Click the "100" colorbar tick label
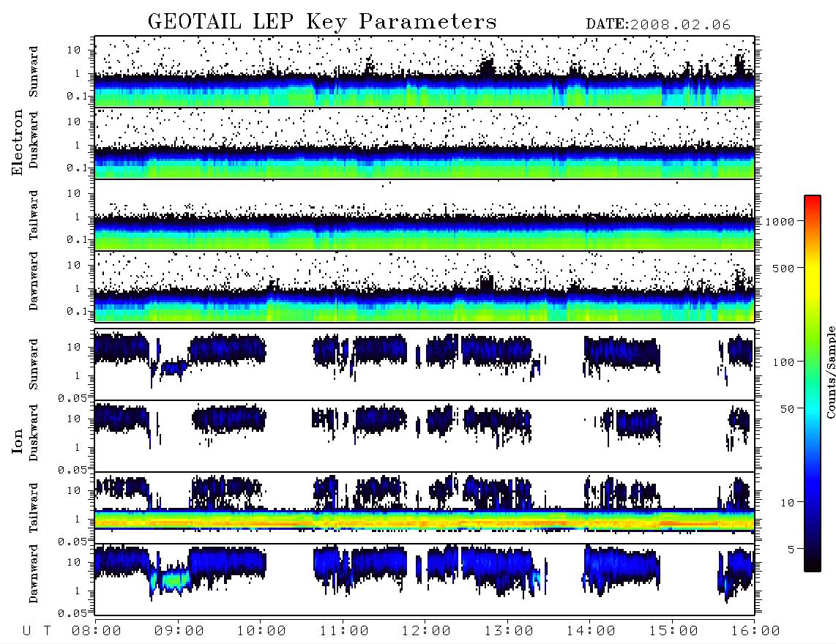 pyautogui.click(x=783, y=362)
